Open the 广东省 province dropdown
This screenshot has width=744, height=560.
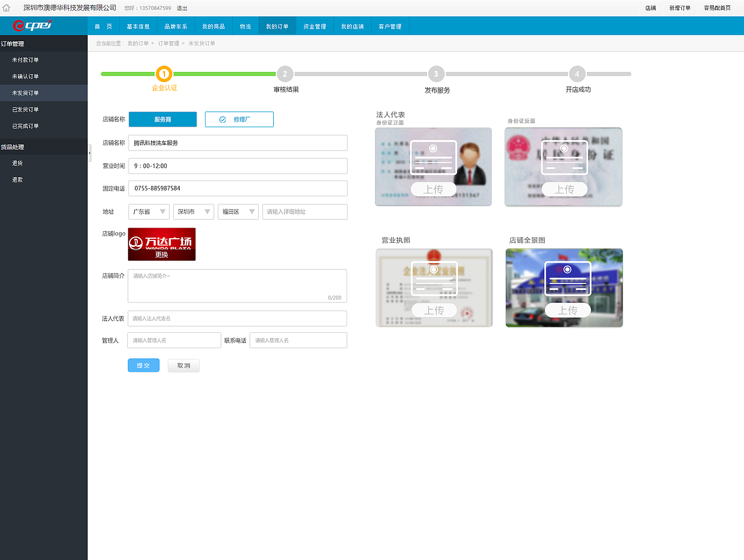[x=149, y=211]
